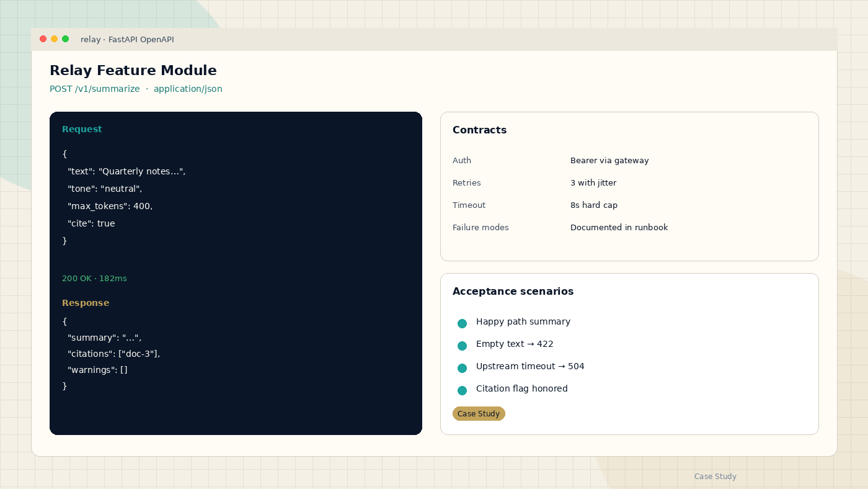Click the Acceptance scenarios heading
This screenshot has height=489, width=868.
pyautogui.click(x=513, y=291)
